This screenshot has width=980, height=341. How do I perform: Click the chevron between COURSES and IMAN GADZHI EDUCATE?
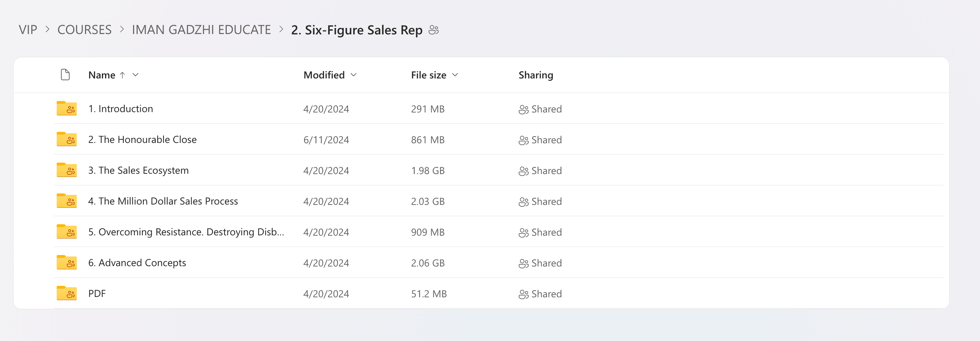pyautogui.click(x=122, y=29)
